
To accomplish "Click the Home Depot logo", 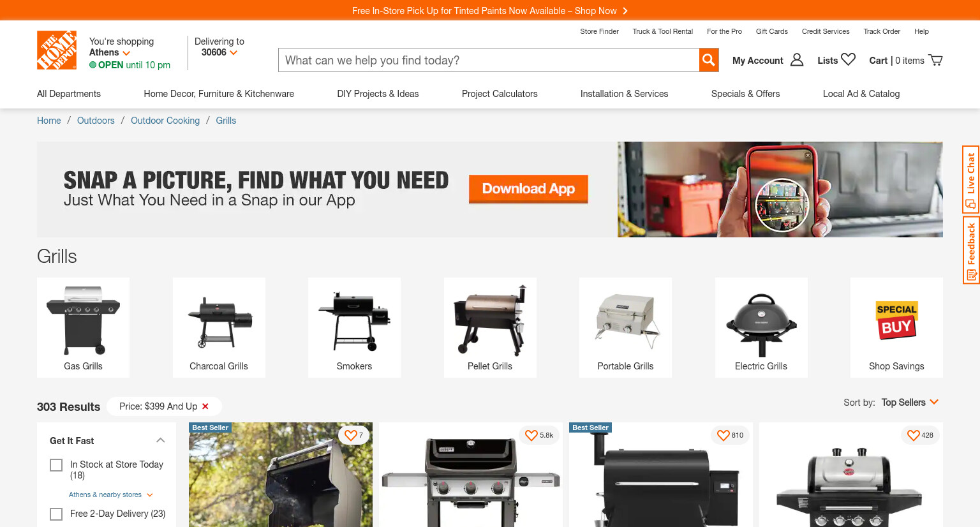I will pos(57,50).
